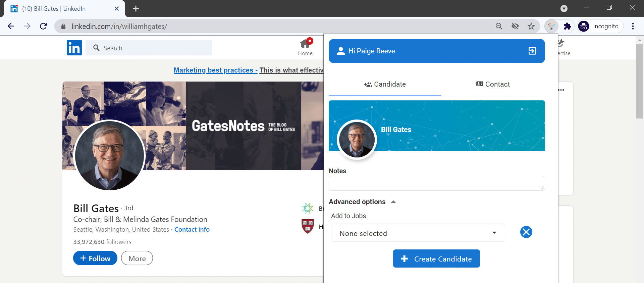Open the Extensions puzzle icon

[x=568, y=26]
